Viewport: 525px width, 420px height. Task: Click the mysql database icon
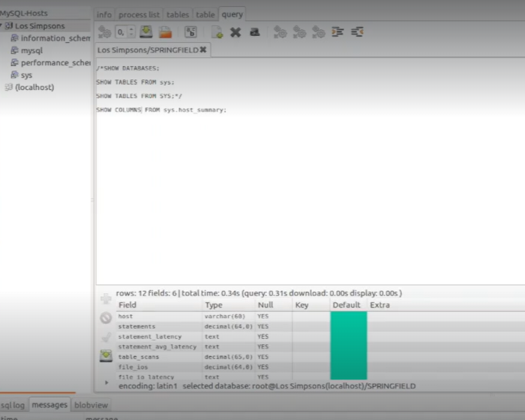tap(14, 50)
